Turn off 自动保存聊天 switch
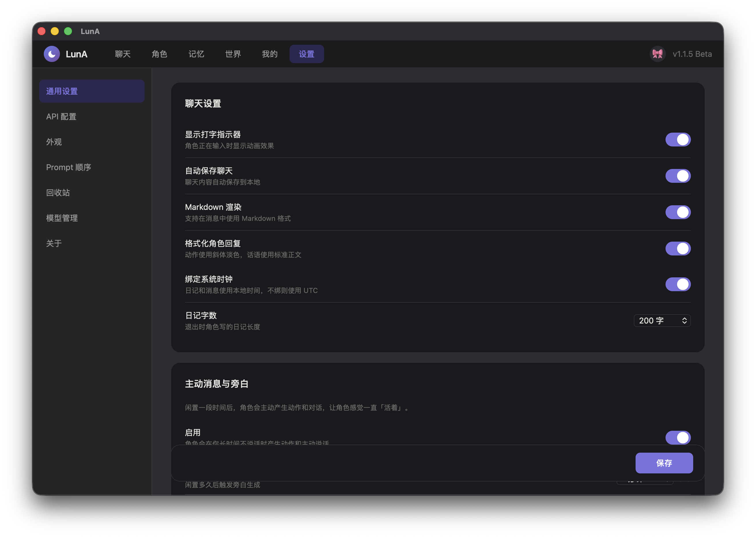756x538 pixels. (678, 176)
